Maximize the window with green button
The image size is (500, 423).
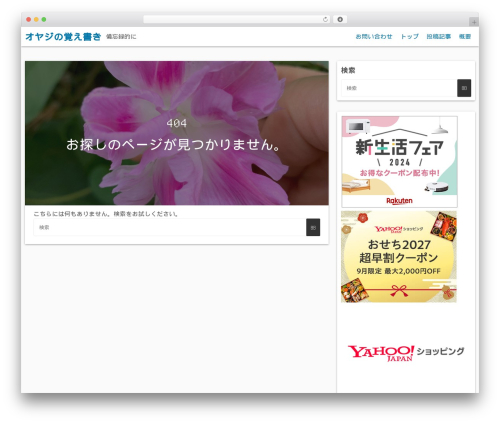[x=44, y=20]
